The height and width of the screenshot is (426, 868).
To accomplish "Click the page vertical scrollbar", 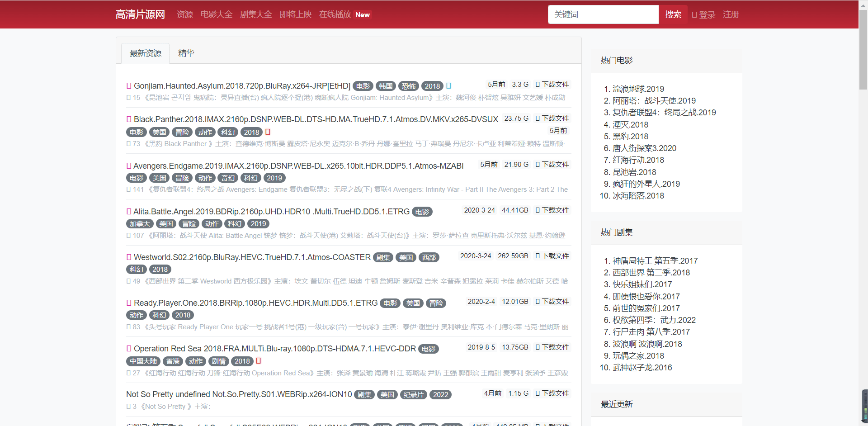I will (x=863, y=50).
